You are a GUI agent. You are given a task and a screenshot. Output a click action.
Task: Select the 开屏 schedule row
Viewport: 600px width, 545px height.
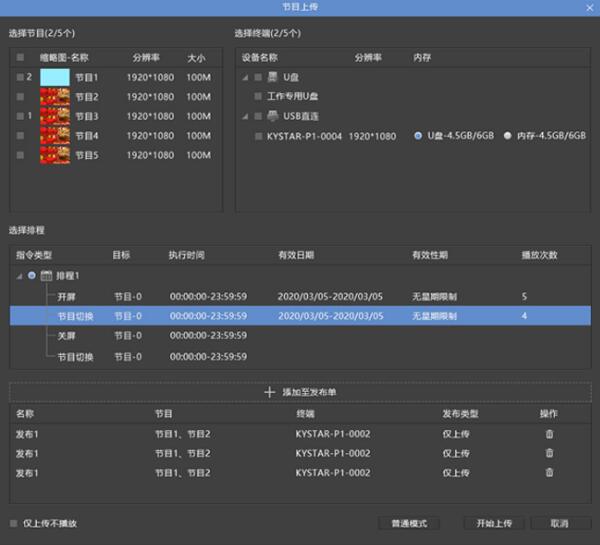pos(300,296)
